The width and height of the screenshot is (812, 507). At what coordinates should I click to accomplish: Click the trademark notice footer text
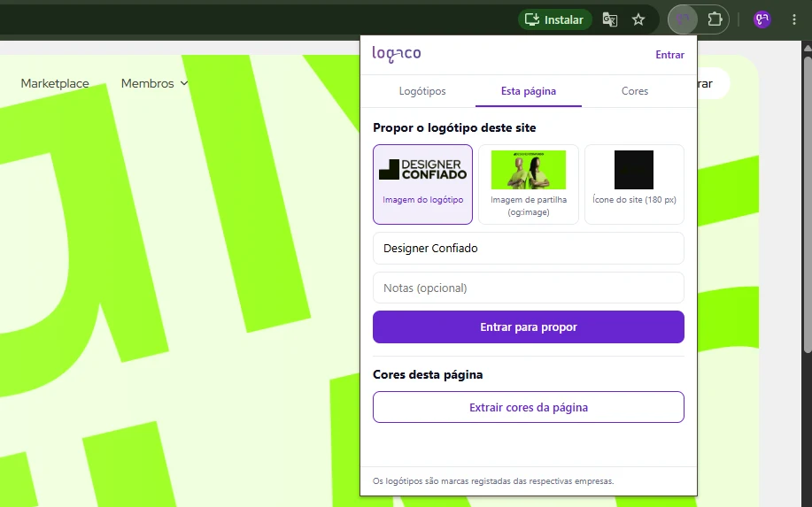[x=493, y=481]
